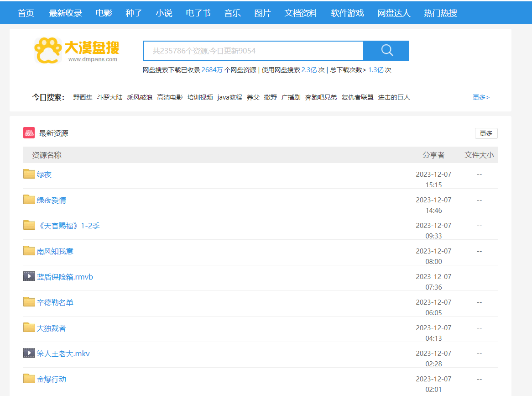
Task: Focus the resource search input field
Action: [253, 51]
